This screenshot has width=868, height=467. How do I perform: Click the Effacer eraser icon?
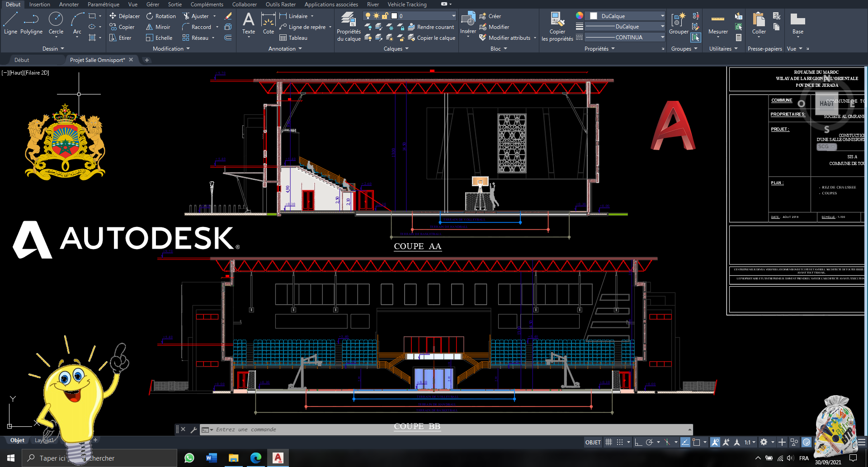(228, 16)
